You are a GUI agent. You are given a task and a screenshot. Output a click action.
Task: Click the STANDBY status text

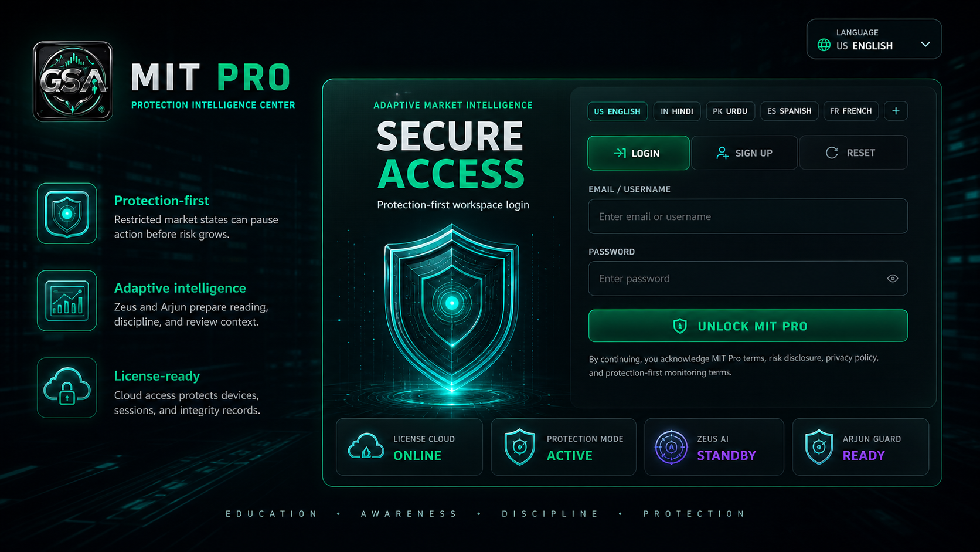(727, 456)
